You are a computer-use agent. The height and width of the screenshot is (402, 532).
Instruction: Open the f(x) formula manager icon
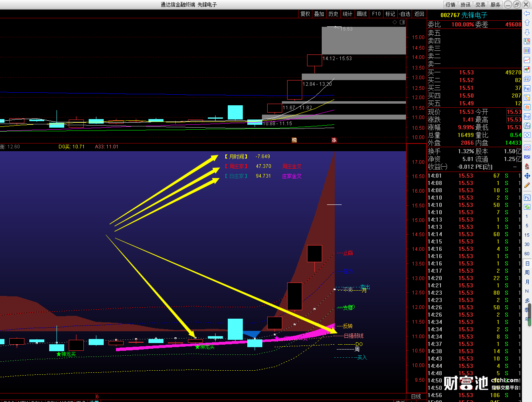point(527,126)
